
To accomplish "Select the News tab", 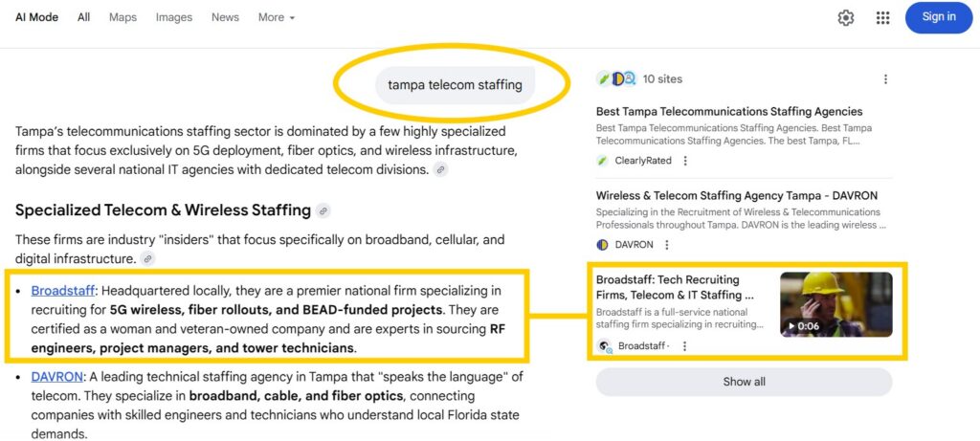I will pos(225,17).
